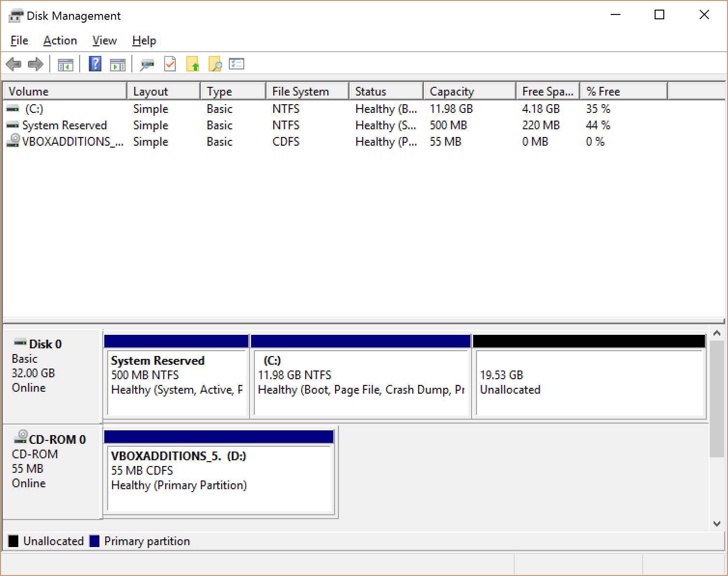Open Help via the blue question mark icon
728x576 pixels.
tap(95, 64)
